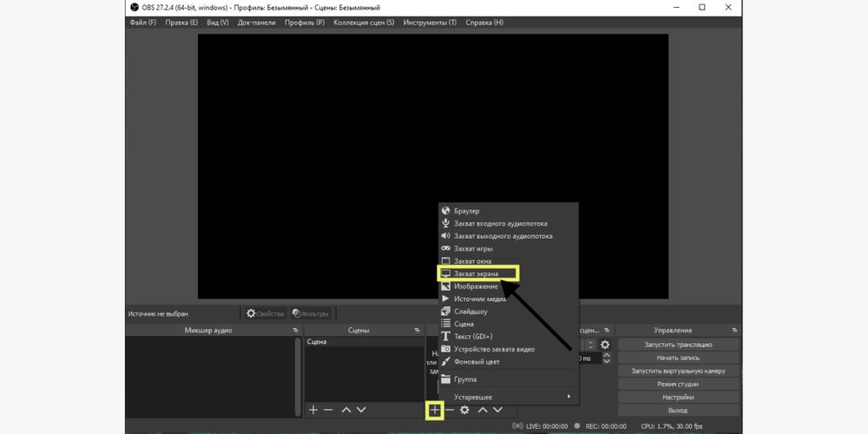Undock the Управление panel via its pop-out icon
This screenshot has height=434, width=868.
click(x=734, y=331)
